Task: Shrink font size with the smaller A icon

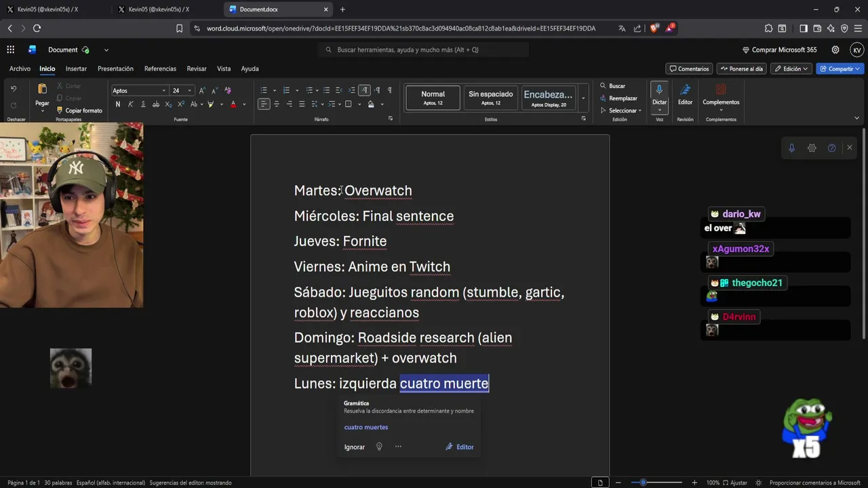Action: point(214,90)
